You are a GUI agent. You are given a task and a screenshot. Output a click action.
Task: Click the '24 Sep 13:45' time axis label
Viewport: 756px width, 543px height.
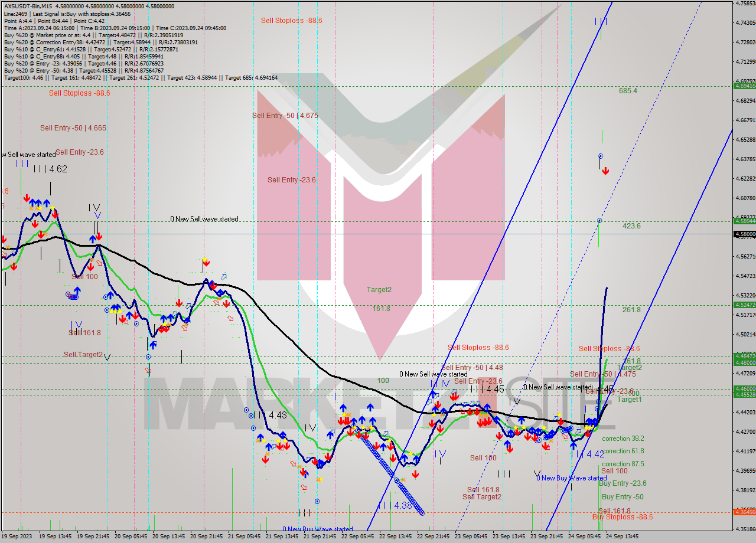pyautogui.click(x=622, y=537)
